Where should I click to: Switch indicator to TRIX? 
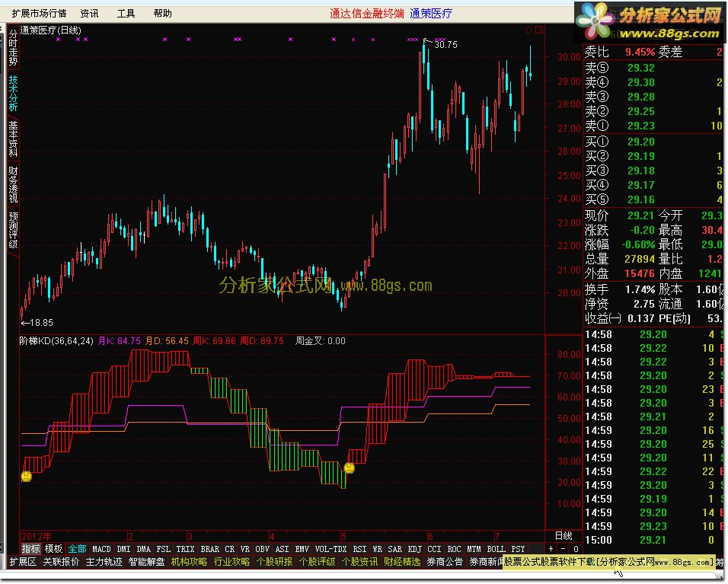pyautogui.click(x=185, y=549)
